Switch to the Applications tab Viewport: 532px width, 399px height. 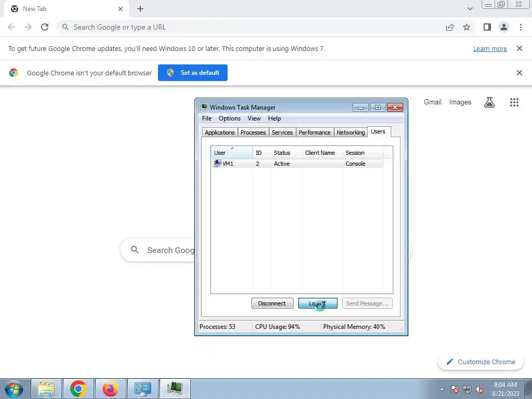[x=220, y=132]
